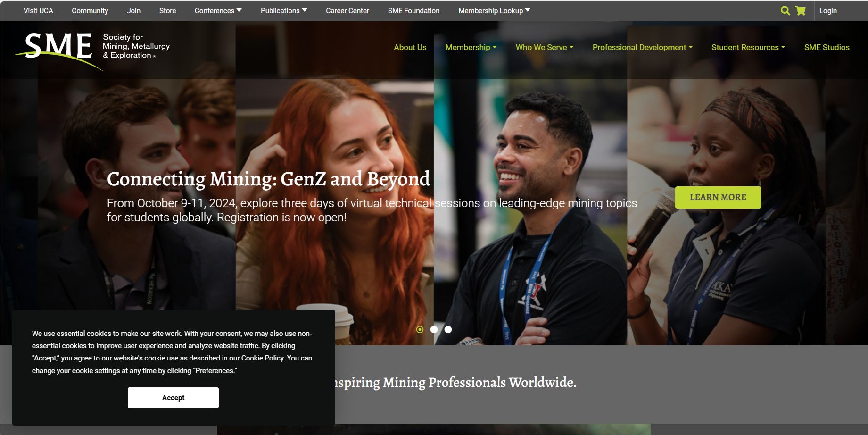Viewport: 868px width, 435px height.
Task: Expand the Student Resources menu
Action: (748, 47)
